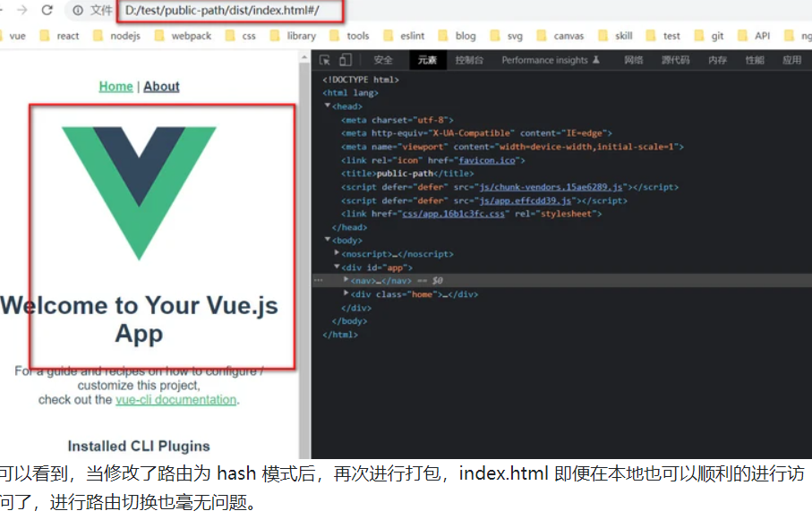Select the html lang element line
This screenshot has height=528, width=812.
coord(350,93)
